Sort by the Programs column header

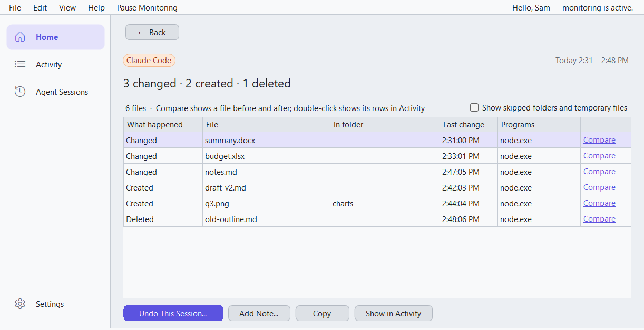539,125
